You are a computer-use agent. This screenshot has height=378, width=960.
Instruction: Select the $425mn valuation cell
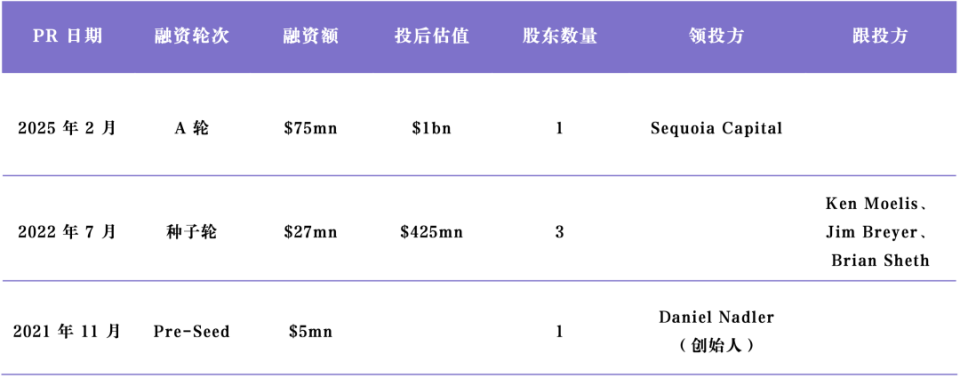432,233
